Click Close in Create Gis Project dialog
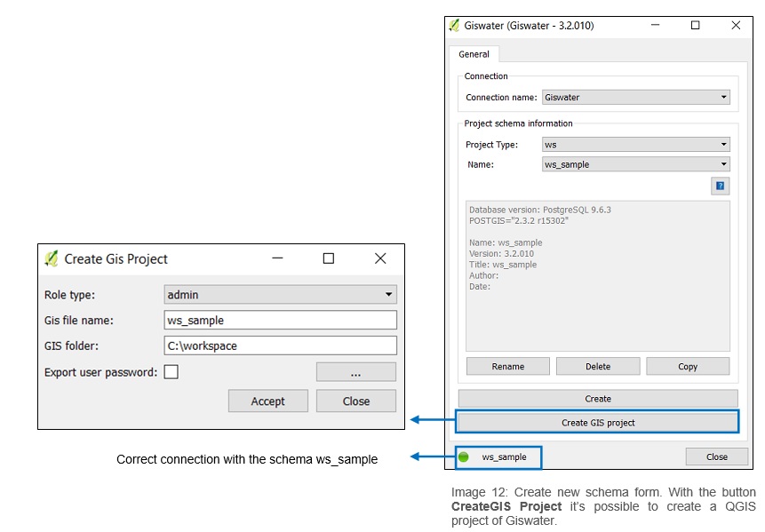The height and width of the screenshot is (532, 765). click(x=356, y=401)
